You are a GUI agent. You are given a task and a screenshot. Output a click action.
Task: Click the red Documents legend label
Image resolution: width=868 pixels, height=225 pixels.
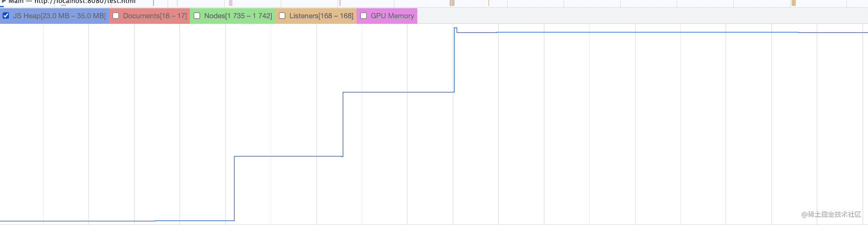click(x=155, y=16)
